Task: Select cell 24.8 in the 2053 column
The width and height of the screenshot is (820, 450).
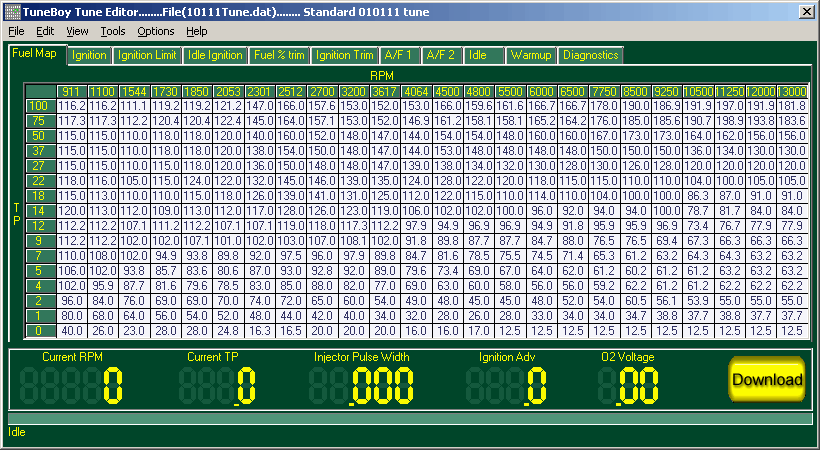Action: click(229, 331)
